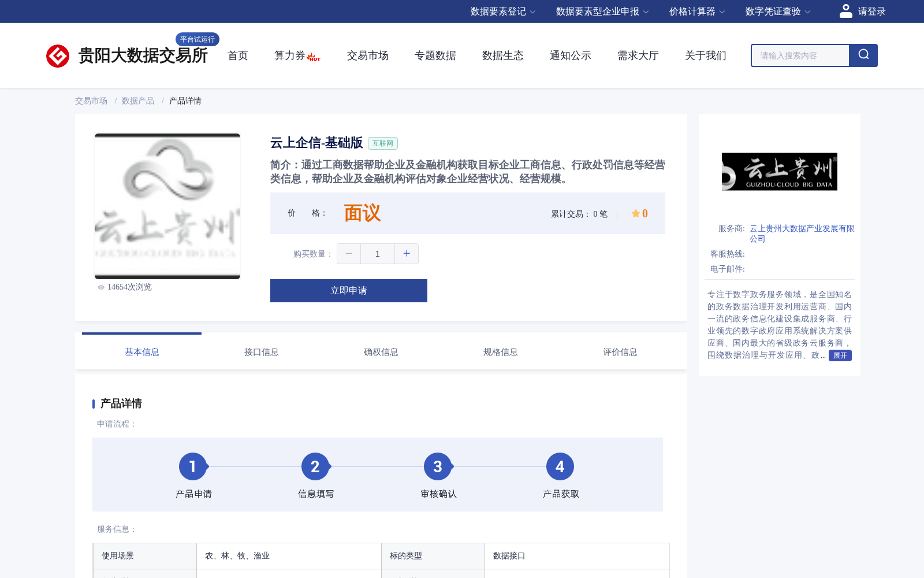Image resolution: width=924 pixels, height=578 pixels.
Task: Open 专题数据 navigation item
Action: [x=435, y=55]
